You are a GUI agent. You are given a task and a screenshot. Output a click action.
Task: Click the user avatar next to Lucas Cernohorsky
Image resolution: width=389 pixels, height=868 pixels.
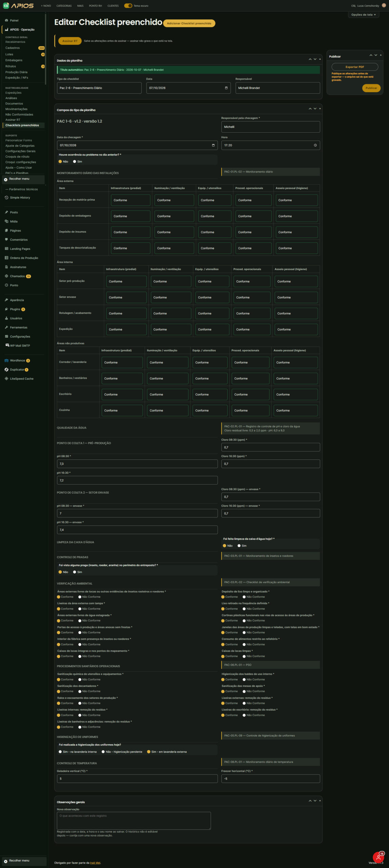pyautogui.click(x=383, y=5)
